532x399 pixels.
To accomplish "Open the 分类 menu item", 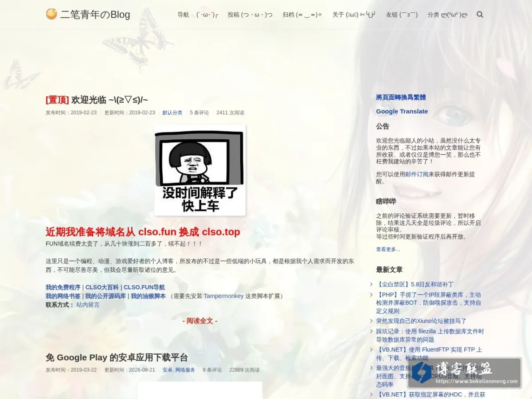I will pos(447,15).
